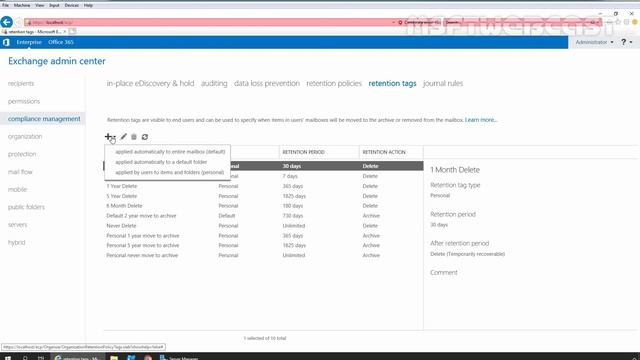The image size is (640, 360).
Task: Click the retention tags browser tab
Action: [34, 31]
